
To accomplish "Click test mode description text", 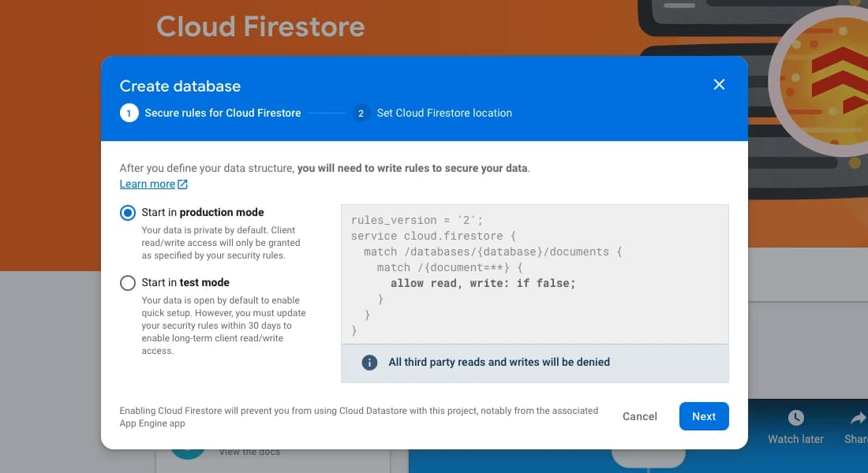I will pyautogui.click(x=223, y=326).
